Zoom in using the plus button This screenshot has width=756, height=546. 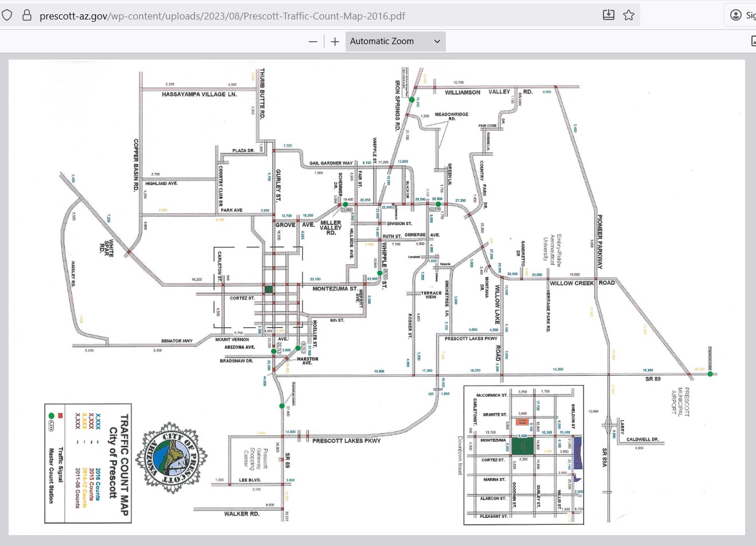point(335,41)
